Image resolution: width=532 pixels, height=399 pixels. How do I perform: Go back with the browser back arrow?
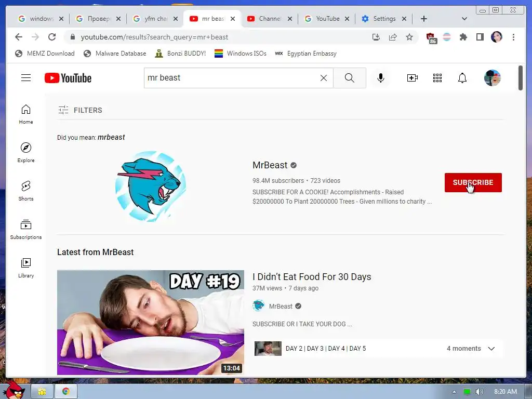tap(19, 37)
